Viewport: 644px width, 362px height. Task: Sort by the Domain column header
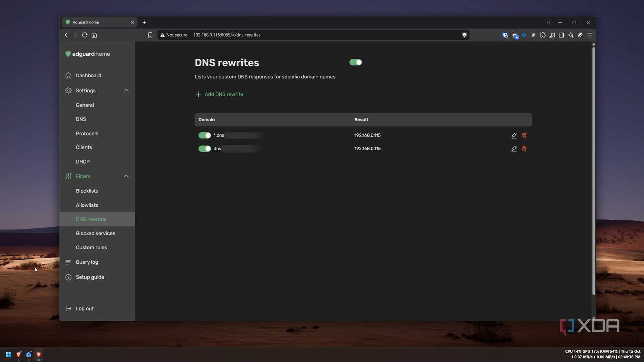pyautogui.click(x=206, y=120)
